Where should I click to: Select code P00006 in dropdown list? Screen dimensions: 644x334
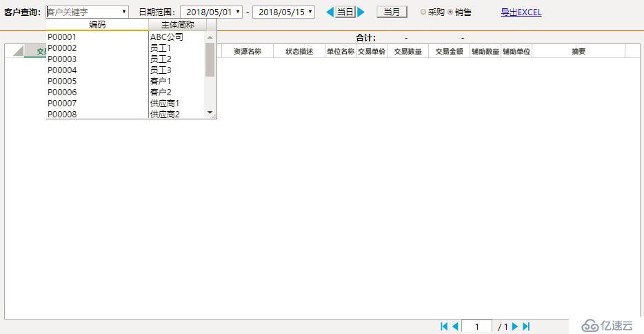(x=62, y=92)
